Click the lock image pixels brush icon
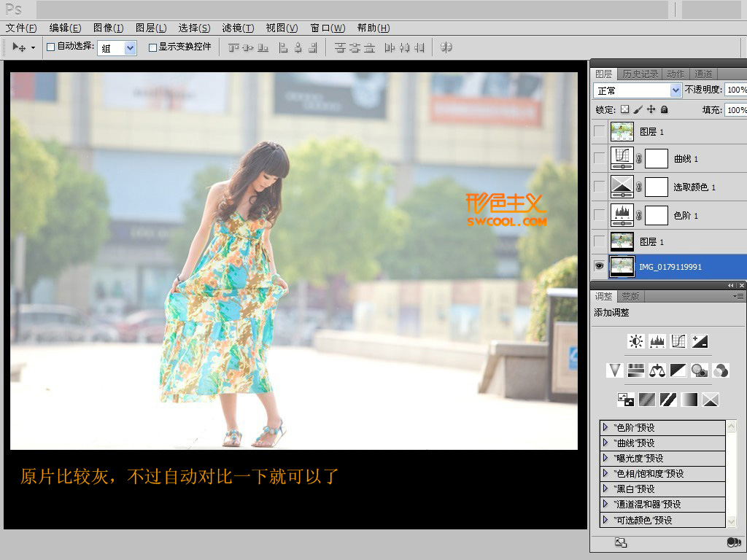 [638, 109]
